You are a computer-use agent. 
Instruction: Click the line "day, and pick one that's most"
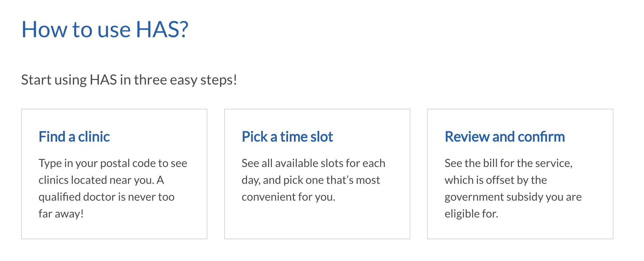pos(311,180)
